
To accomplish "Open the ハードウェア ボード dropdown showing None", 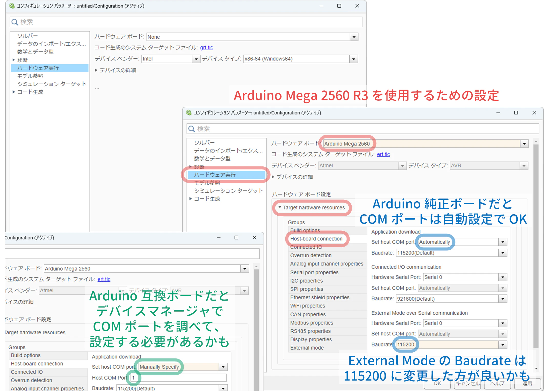I will (x=354, y=37).
